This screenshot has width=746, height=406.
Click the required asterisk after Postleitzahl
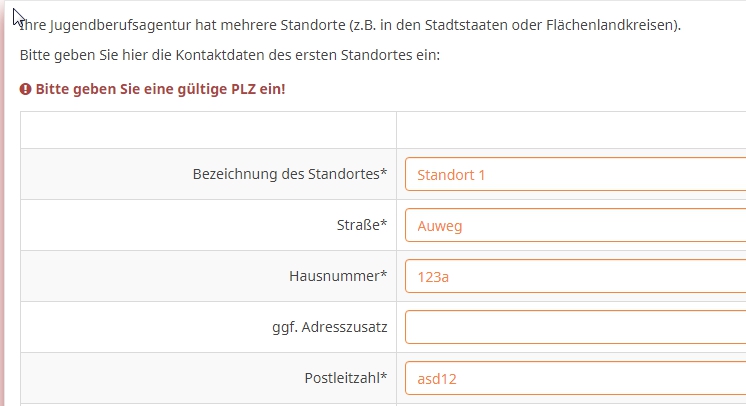pos(384,377)
